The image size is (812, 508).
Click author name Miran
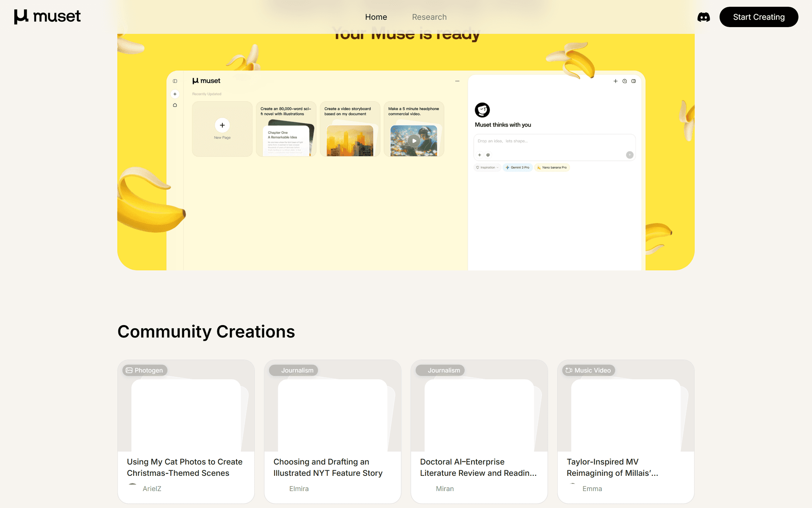point(445,489)
